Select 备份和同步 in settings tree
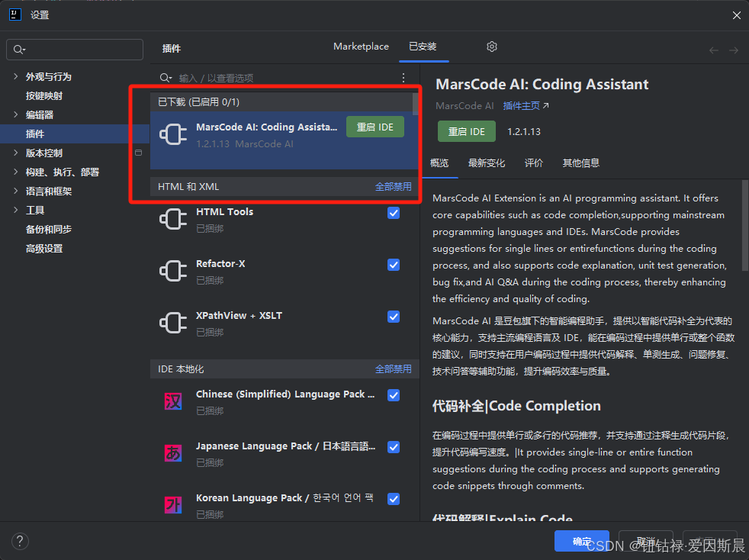This screenshot has height=560, width=749. pos(49,230)
